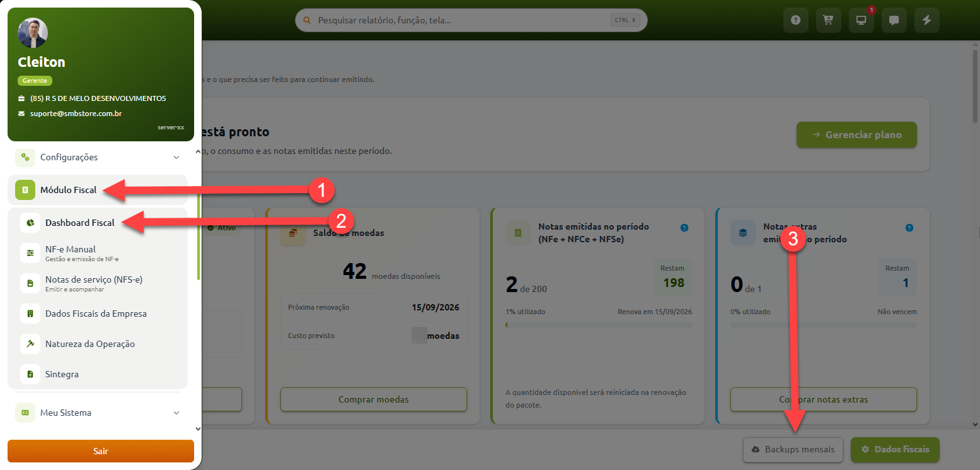Click the Natureza da Operação gavel icon

click(30, 344)
